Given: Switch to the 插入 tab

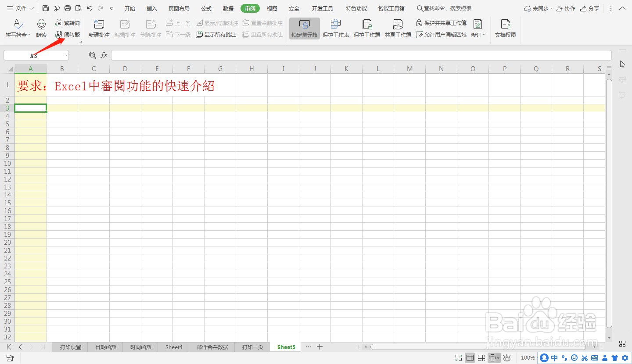Looking at the screenshot, I should (x=152, y=8).
